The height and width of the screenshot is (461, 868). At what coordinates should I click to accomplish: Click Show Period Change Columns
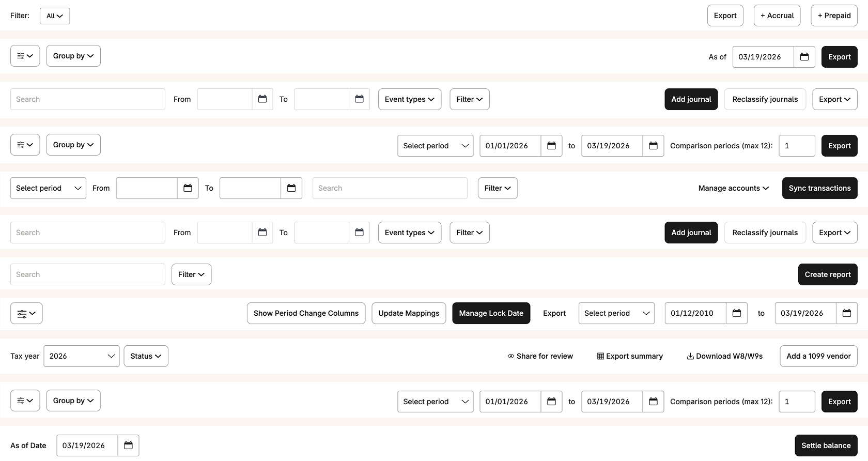(x=306, y=313)
